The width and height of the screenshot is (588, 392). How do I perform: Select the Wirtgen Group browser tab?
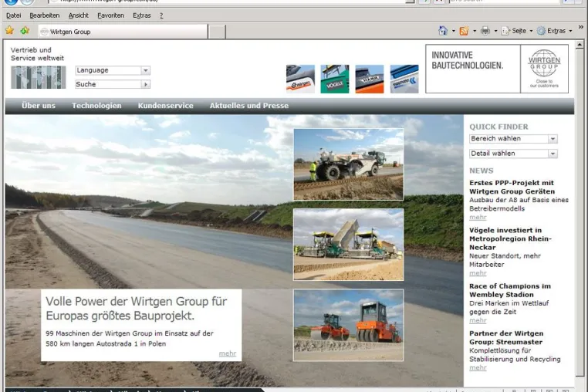coord(123,32)
